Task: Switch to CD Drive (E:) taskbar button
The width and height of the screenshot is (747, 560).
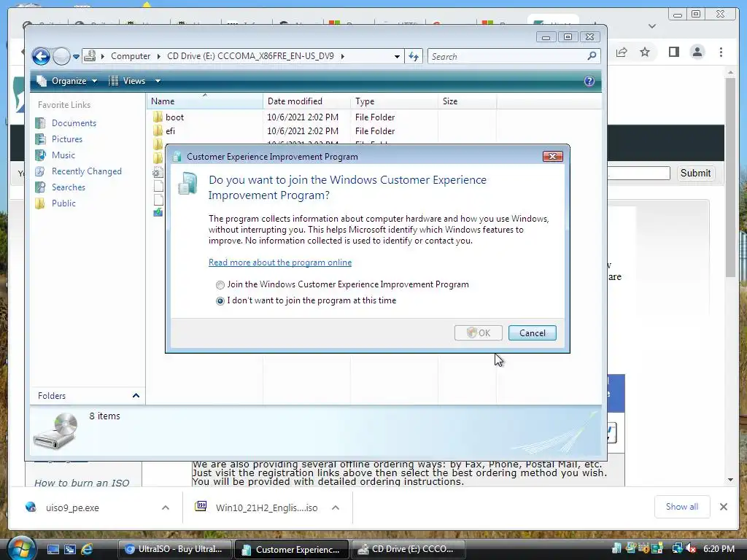Action: (409, 550)
